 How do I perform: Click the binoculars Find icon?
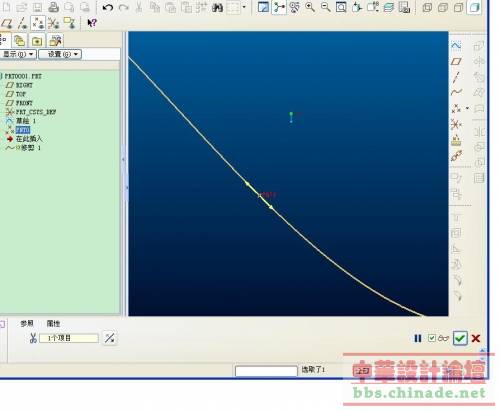tap(217, 7)
